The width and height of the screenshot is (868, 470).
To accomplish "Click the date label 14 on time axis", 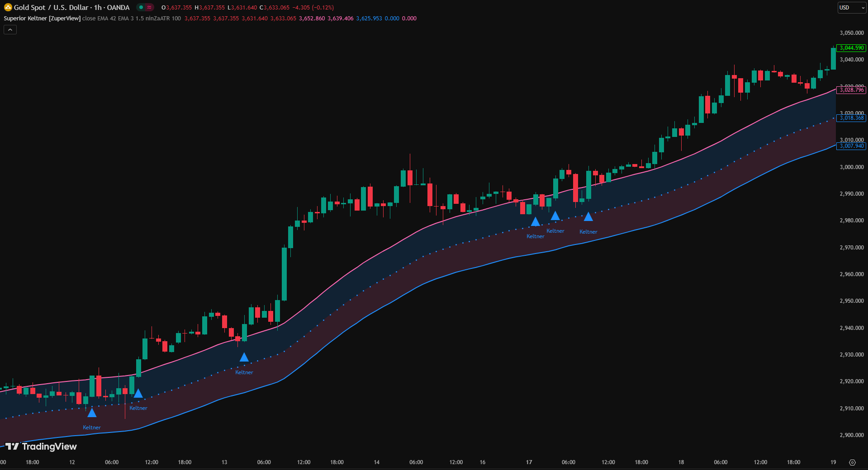I will point(376,462).
